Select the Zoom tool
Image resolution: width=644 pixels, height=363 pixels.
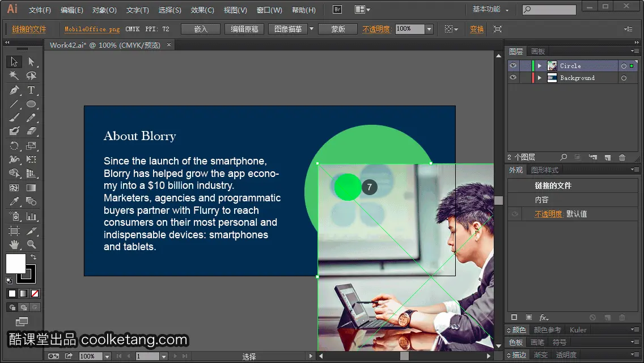point(31,244)
